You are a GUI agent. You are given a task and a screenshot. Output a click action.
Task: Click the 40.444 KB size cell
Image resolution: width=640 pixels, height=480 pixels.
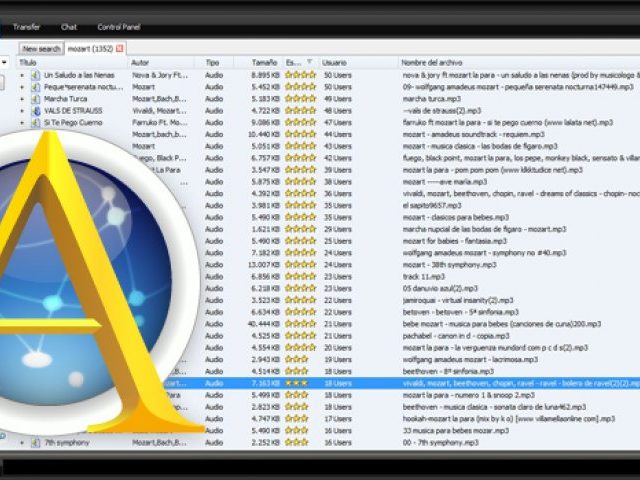[264, 324]
